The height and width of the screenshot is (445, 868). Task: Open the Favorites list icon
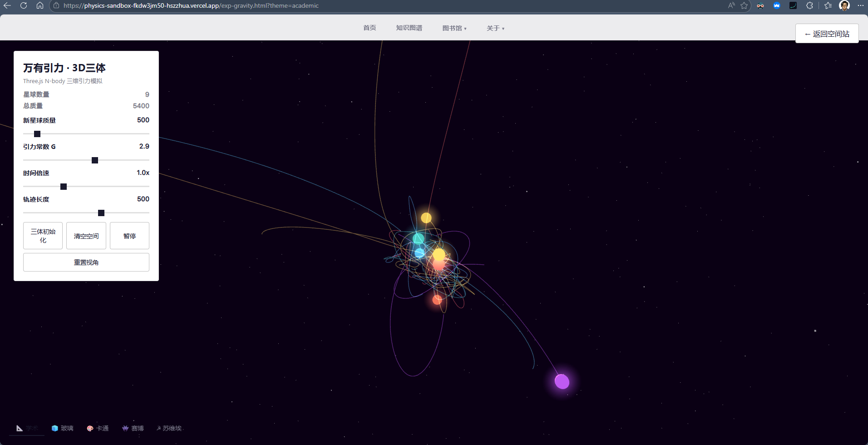point(828,5)
